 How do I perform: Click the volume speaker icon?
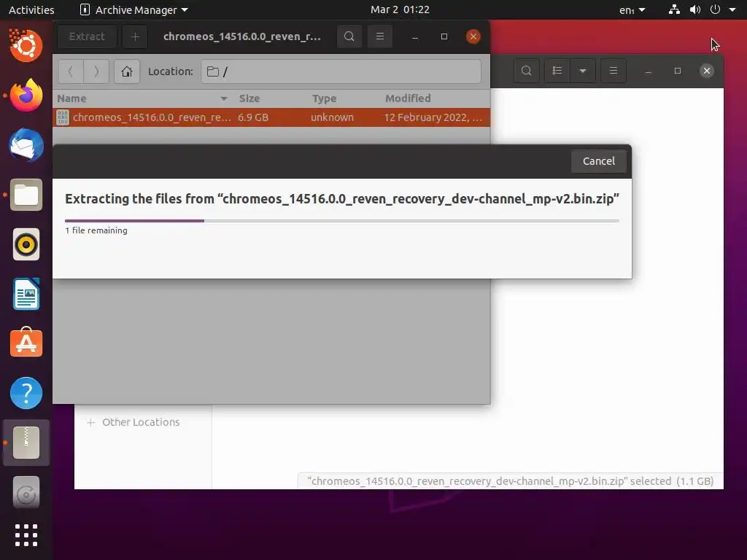click(x=695, y=9)
